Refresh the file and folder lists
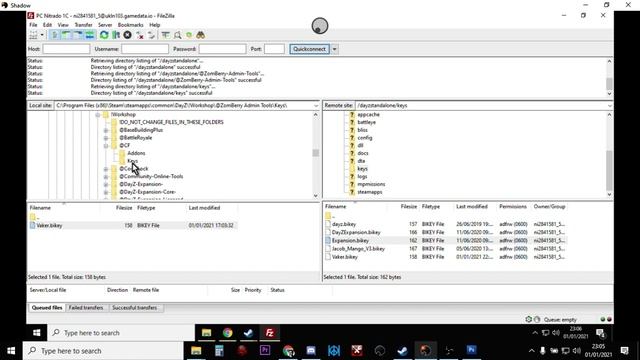This screenshot has height=360, width=640. click(x=104, y=35)
